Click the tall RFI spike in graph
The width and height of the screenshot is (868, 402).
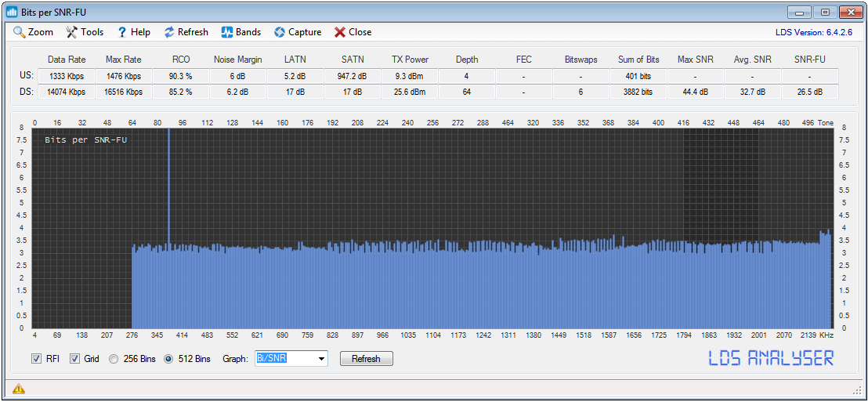168,188
